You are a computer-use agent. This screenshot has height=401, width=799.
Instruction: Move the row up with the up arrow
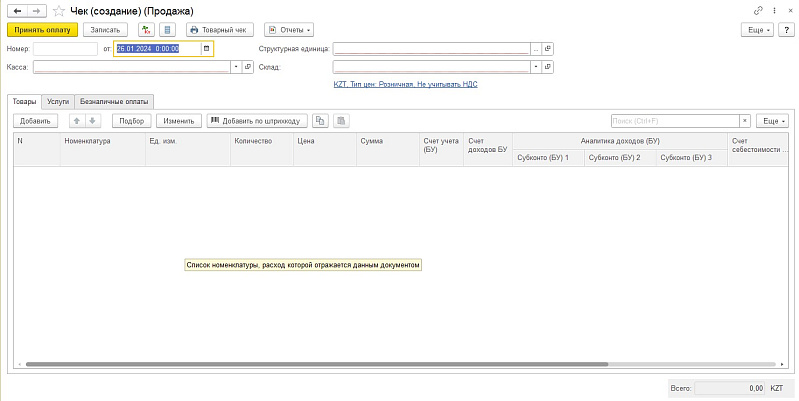[75, 121]
